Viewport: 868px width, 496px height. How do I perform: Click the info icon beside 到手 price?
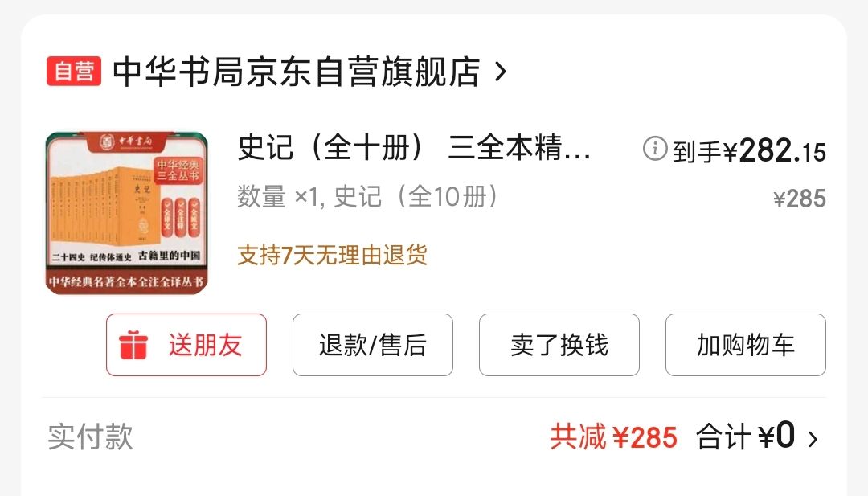(655, 149)
